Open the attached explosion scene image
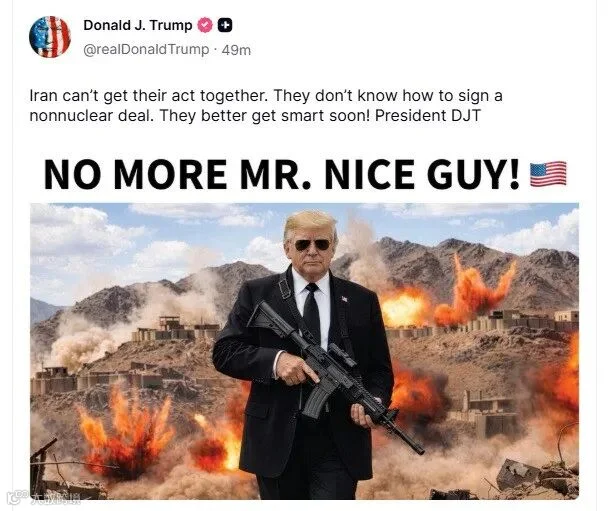This screenshot has width=608, height=511. point(304,351)
